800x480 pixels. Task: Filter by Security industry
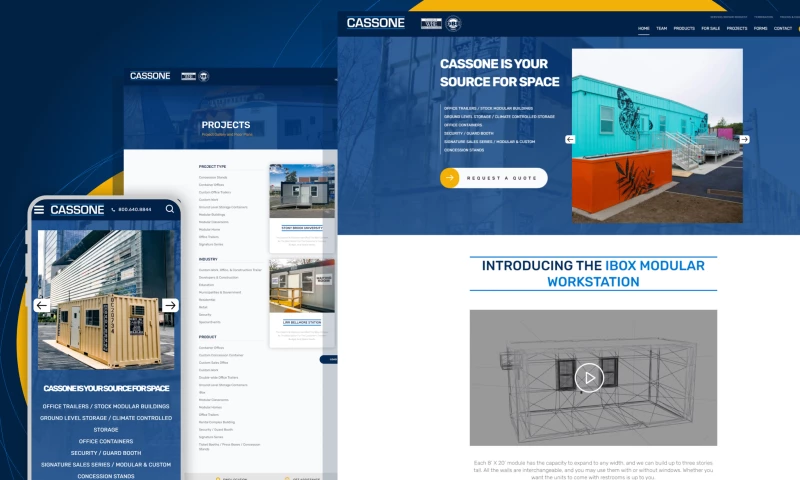[205, 315]
